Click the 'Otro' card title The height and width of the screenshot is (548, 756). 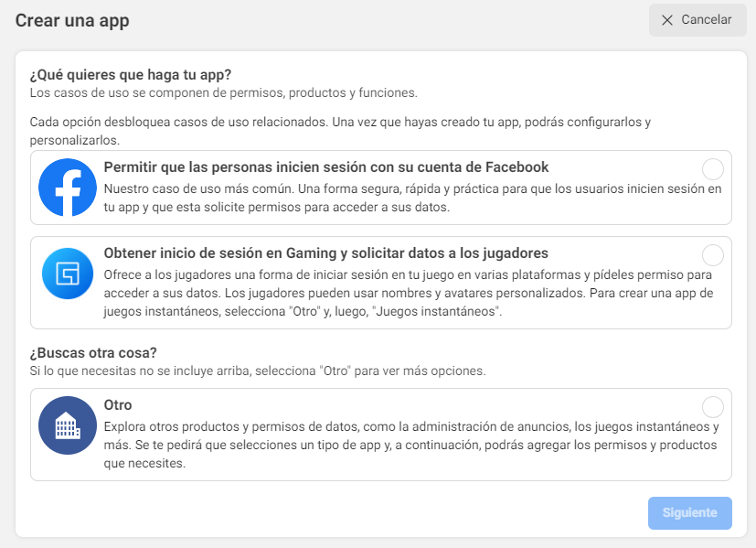(x=118, y=404)
